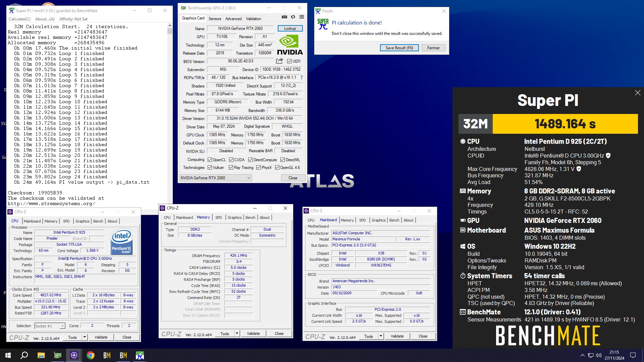Click Super PI taskbar icon
The width and height of the screenshot is (644, 362).
click(x=140, y=355)
